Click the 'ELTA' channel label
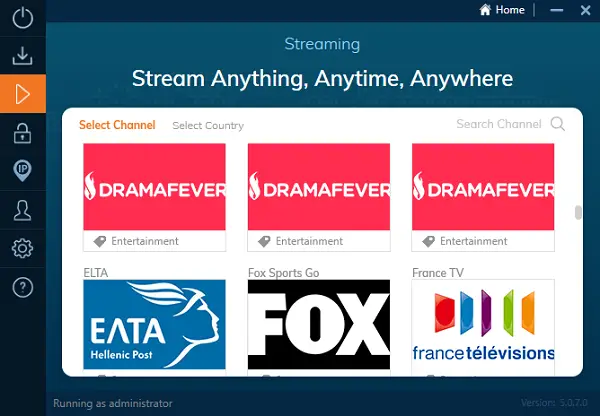Screen dimensions: 600x416 96,272
